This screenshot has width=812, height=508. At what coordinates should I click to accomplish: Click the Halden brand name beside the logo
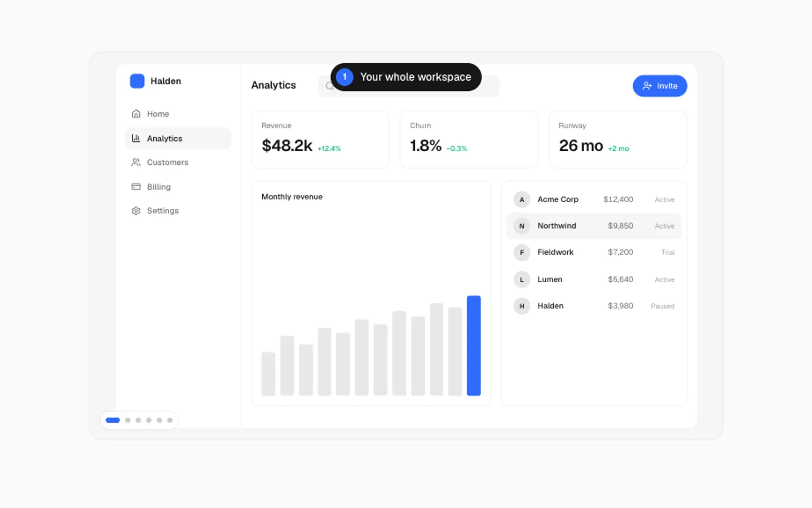coord(166,81)
